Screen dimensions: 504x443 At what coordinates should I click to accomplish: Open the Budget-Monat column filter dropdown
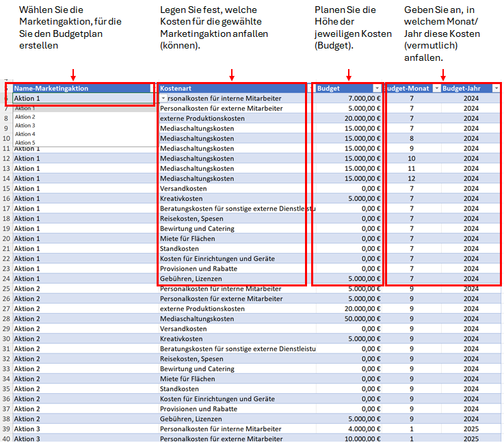(436, 88)
